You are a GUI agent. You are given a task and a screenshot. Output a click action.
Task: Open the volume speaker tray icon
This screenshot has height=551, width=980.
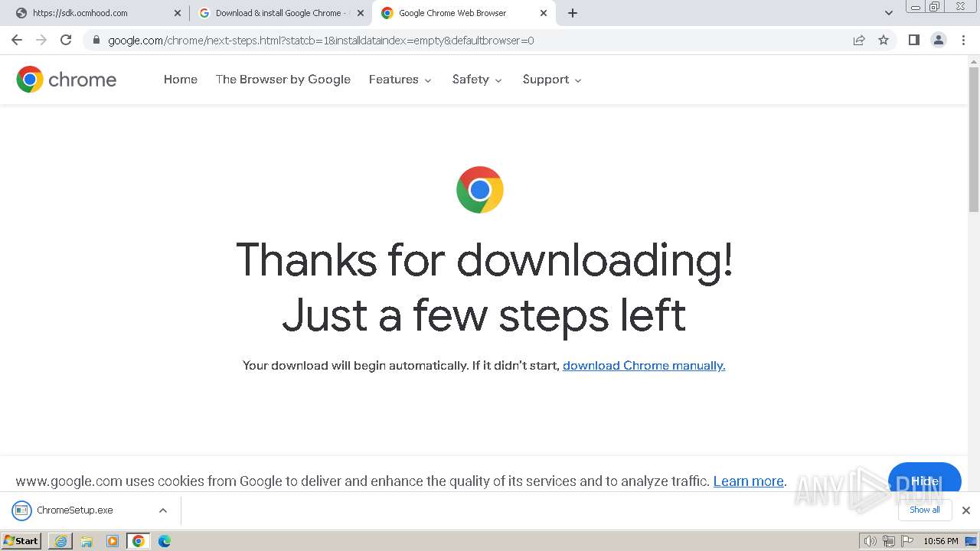871,541
